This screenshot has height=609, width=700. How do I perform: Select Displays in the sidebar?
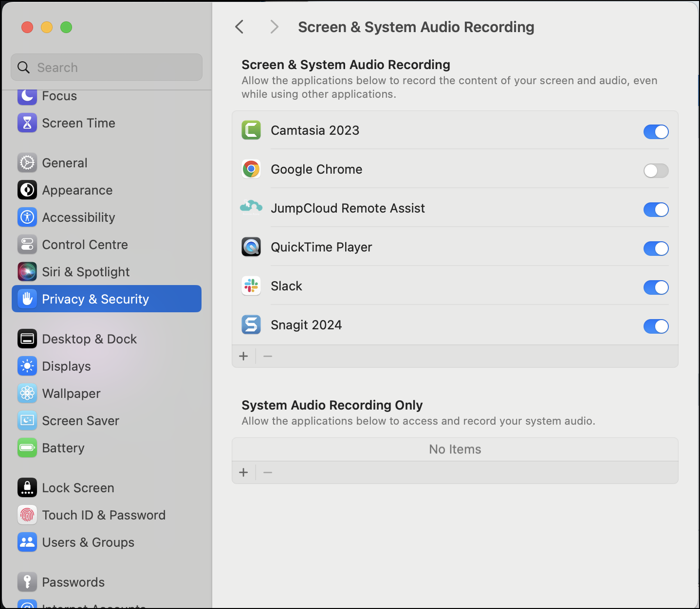pyautogui.click(x=66, y=366)
